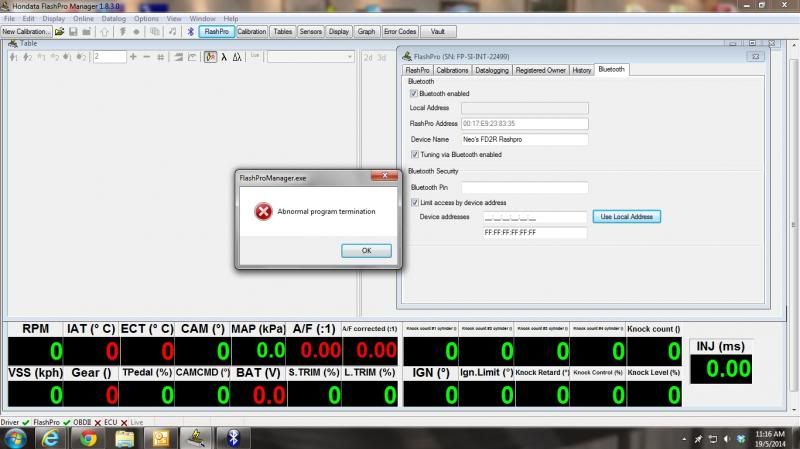The width and height of the screenshot is (800, 449).
Task: Select the lambda display icon in table toolbar
Action: (x=223, y=57)
